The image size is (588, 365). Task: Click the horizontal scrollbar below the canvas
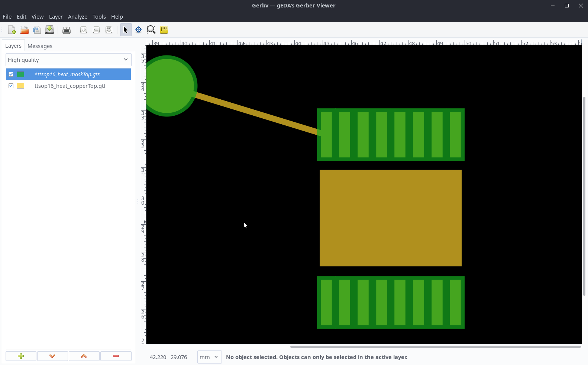tap(435, 347)
